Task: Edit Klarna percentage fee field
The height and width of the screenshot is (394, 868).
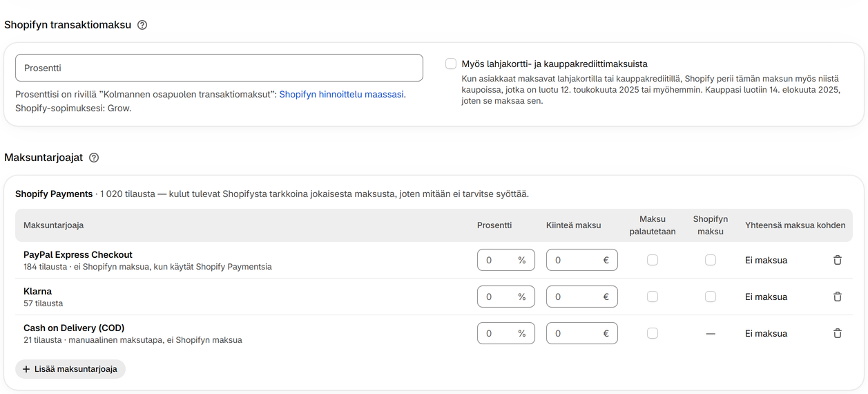Action: click(506, 297)
